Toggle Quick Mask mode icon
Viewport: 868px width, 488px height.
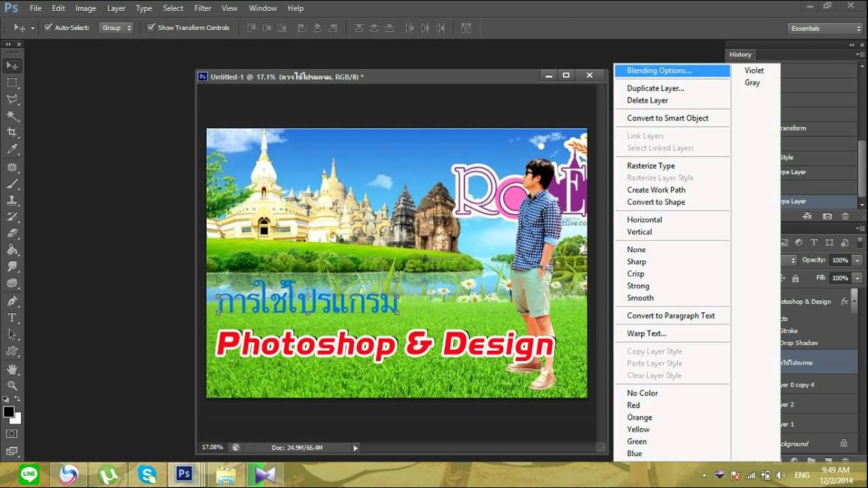pos(12,434)
